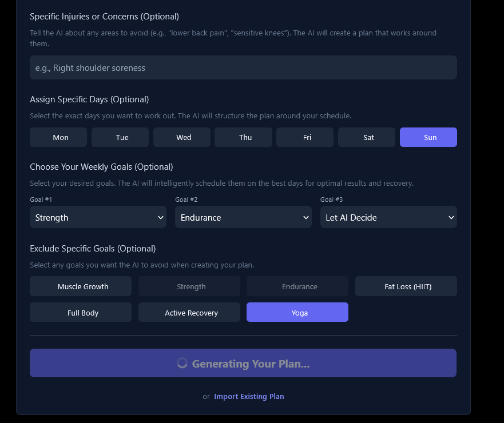Focus the injuries or concerns text field
Viewport: 504px width, 423px height.
coord(243,67)
